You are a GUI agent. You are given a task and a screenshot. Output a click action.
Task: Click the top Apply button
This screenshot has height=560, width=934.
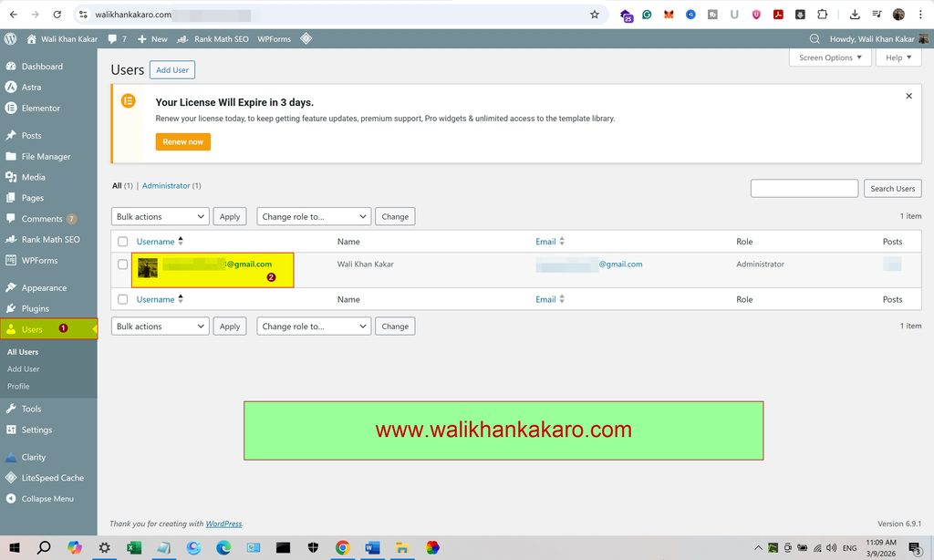(230, 216)
